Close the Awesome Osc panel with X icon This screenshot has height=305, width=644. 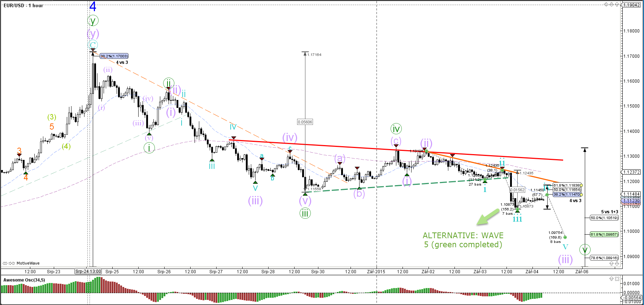pyautogui.click(x=617, y=279)
